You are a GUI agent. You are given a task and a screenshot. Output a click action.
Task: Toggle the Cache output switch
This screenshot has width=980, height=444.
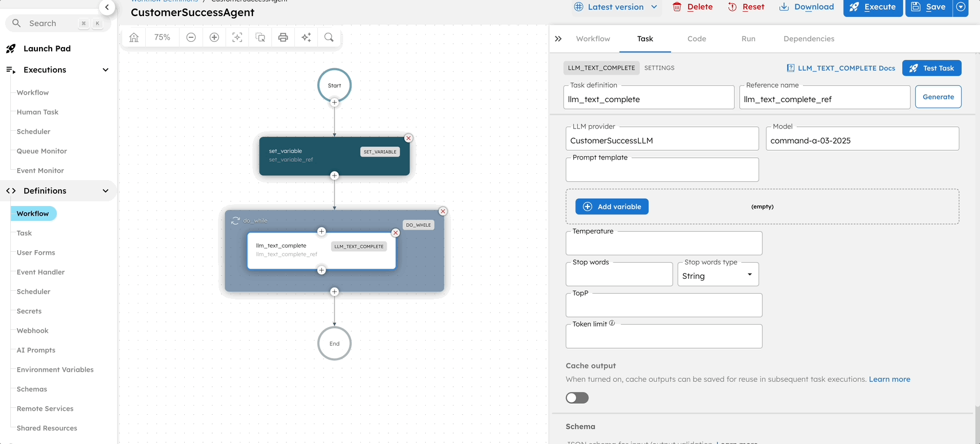click(x=577, y=398)
